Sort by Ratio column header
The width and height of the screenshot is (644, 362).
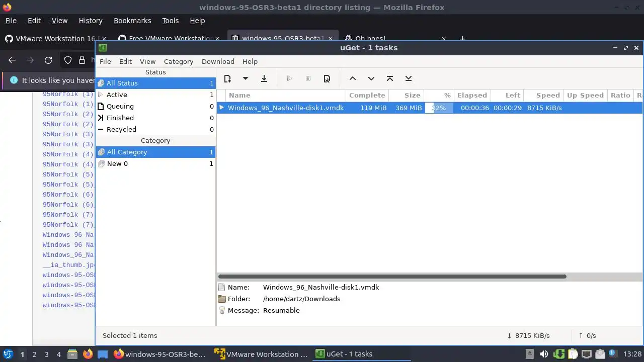[620, 95]
